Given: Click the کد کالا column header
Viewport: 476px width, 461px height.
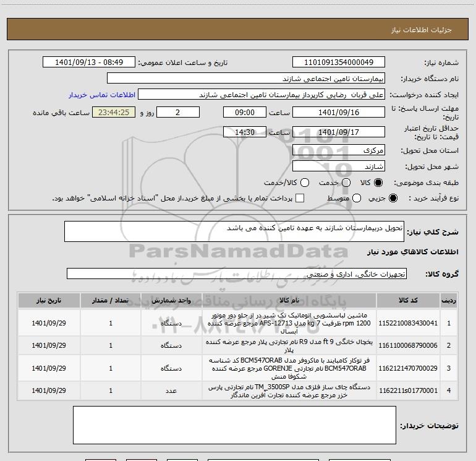Looking at the screenshot, I should (x=408, y=300).
